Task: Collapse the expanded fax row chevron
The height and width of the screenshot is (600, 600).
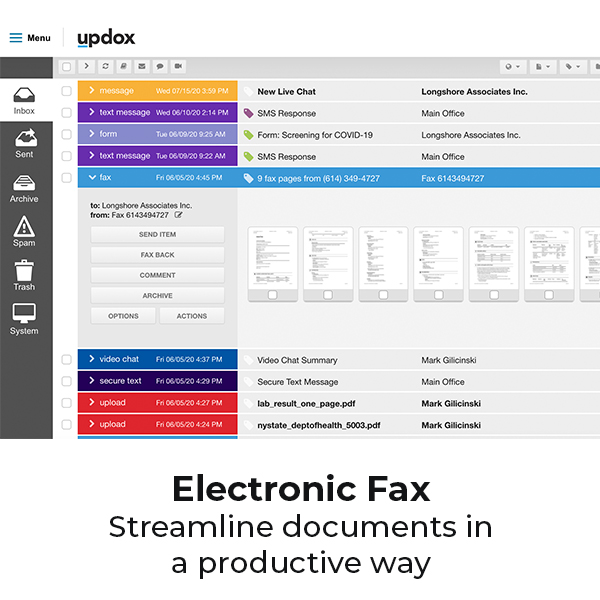Action: tap(92, 178)
